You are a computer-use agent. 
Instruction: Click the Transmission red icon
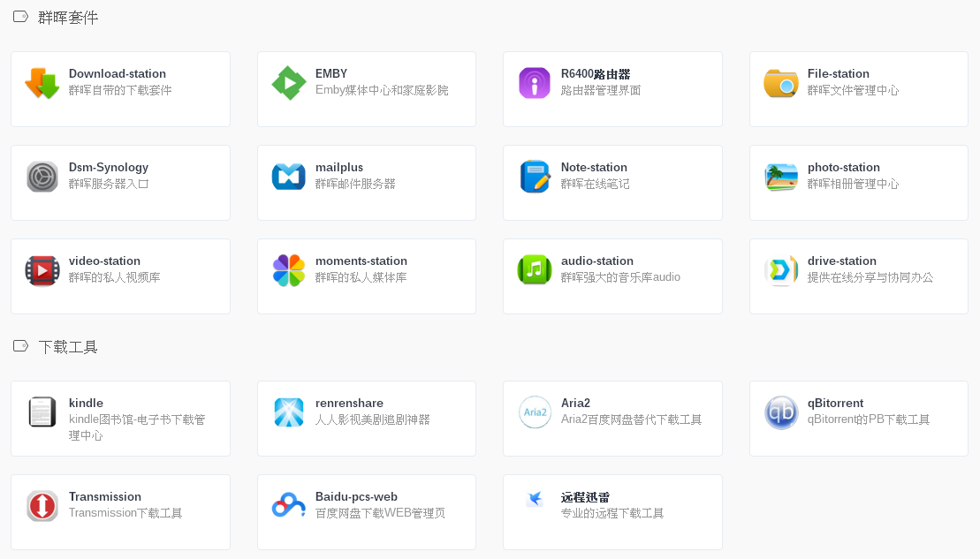point(42,506)
